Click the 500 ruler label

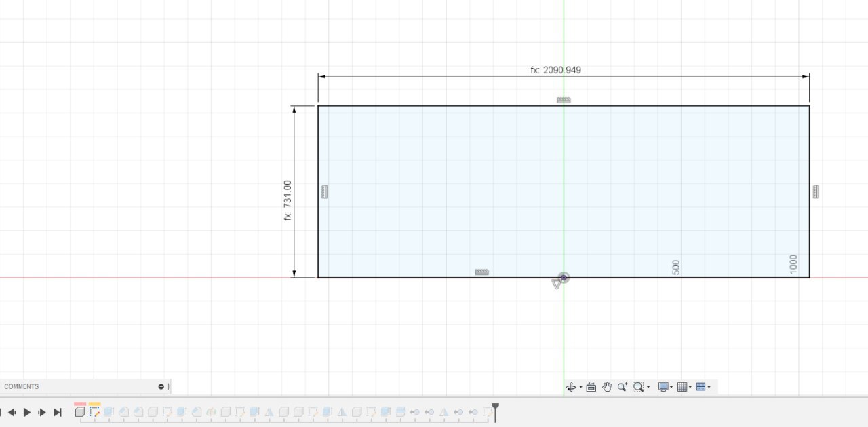point(676,267)
